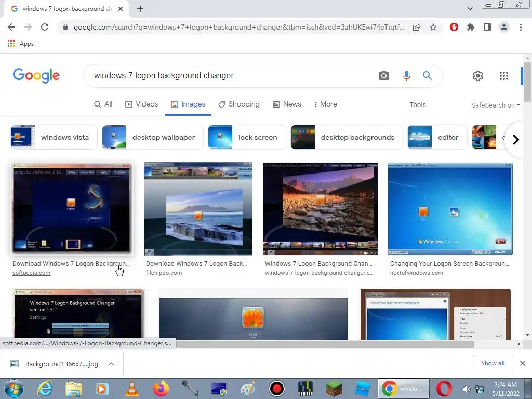This screenshot has width=532, height=399.
Task: Close the current Chrome tab
Action: 121,9
